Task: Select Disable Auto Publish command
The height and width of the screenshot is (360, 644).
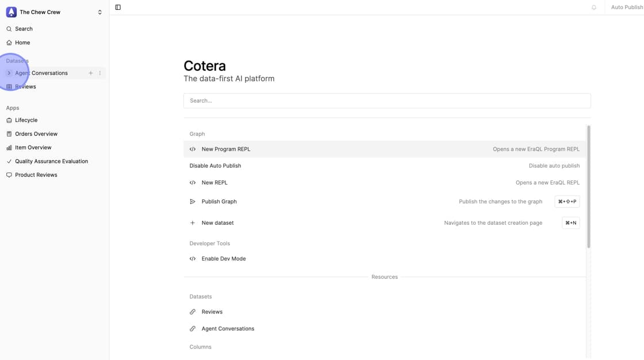Action: [x=216, y=166]
